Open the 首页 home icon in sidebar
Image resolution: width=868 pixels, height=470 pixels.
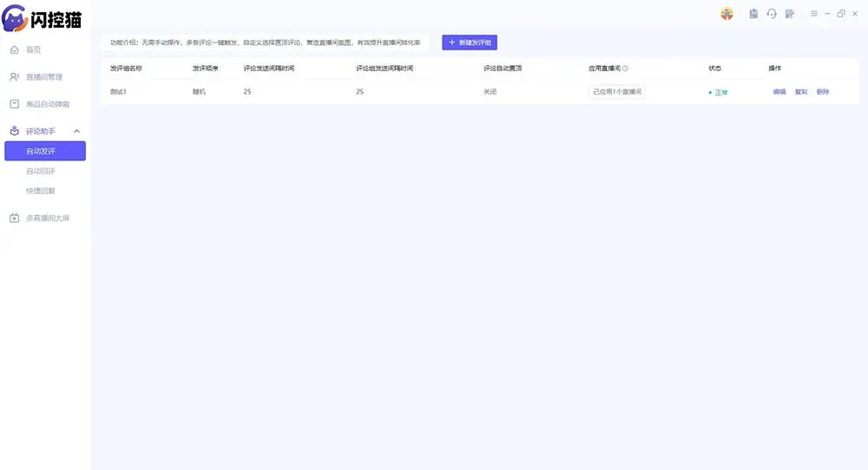(15, 49)
